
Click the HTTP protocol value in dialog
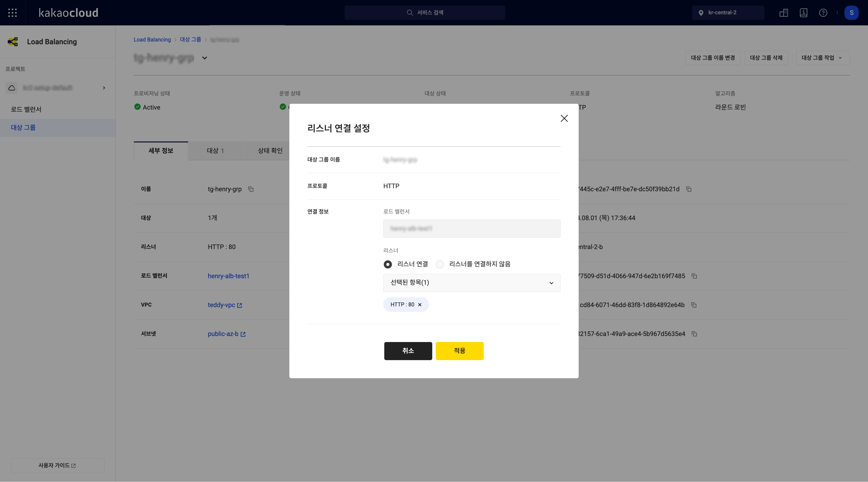[391, 186]
